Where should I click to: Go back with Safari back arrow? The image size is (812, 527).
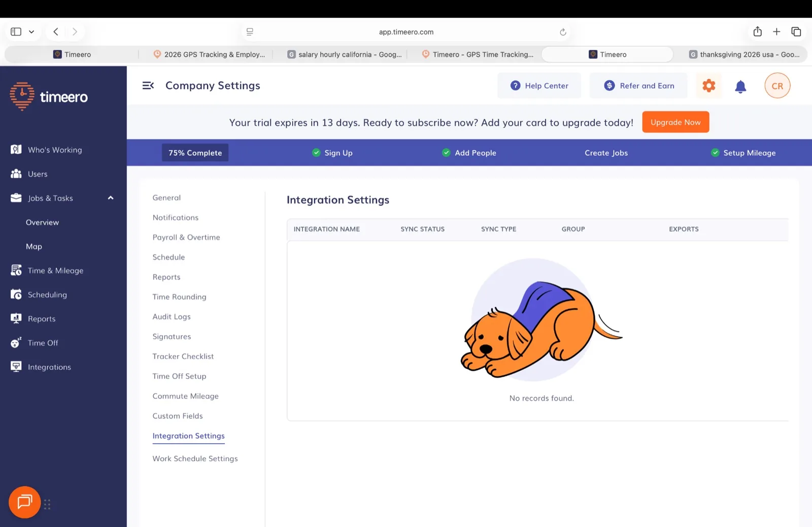pos(56,31)
